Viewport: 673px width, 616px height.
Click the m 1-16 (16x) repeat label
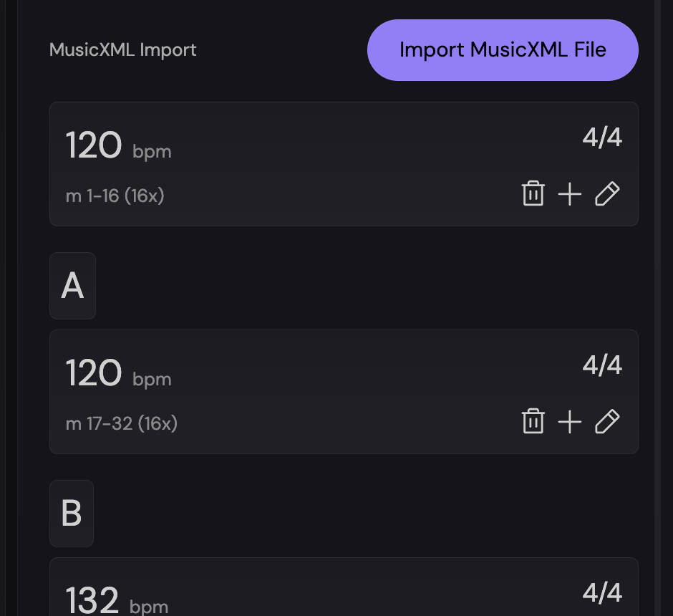[115, 195]
